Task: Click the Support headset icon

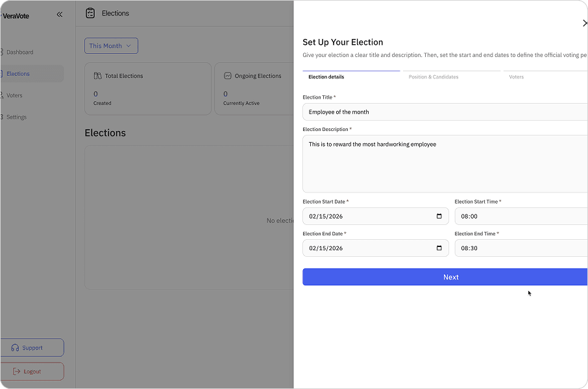Action: (14, 348)
